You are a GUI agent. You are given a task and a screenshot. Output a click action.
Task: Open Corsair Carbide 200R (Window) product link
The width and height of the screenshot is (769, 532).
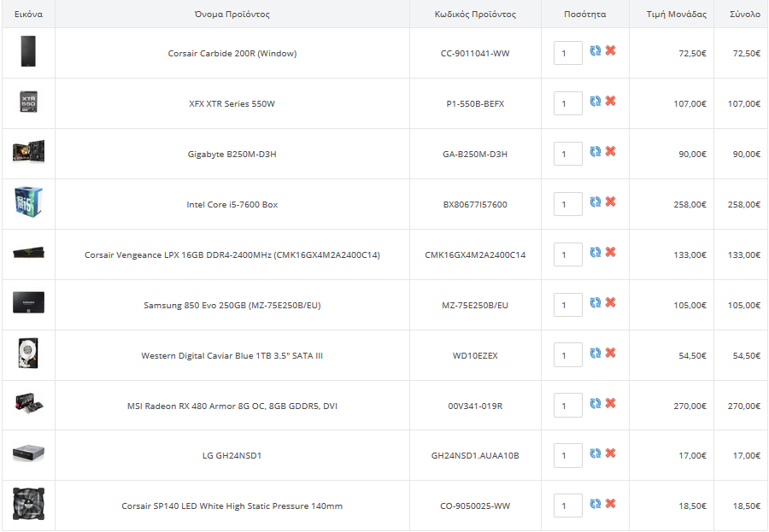232,54
